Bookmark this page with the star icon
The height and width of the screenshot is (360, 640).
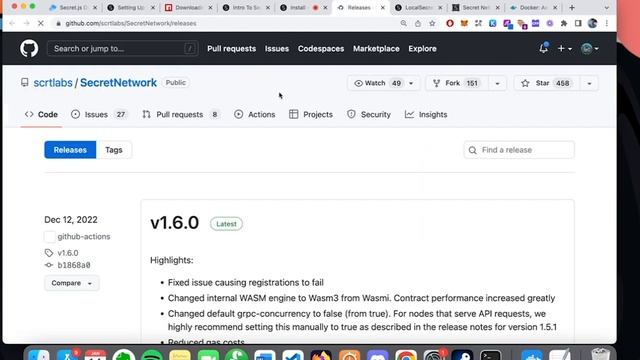[x=432, y=23]
